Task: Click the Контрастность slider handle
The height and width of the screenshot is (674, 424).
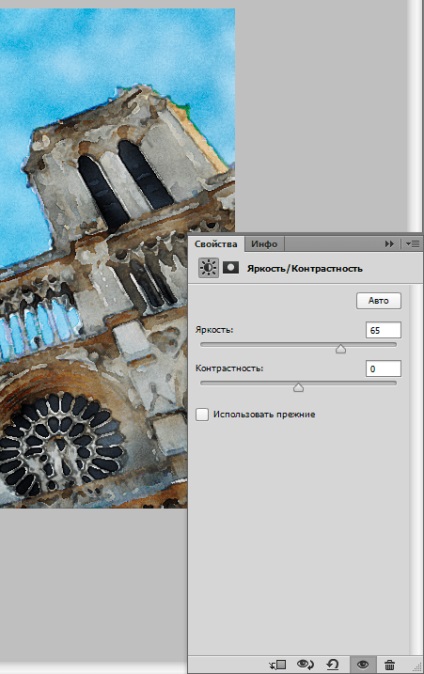Action: 298,387
